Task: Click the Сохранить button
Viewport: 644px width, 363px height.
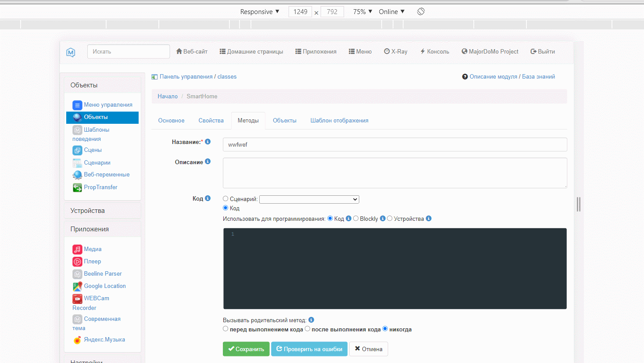Action: tap(246, 349)
